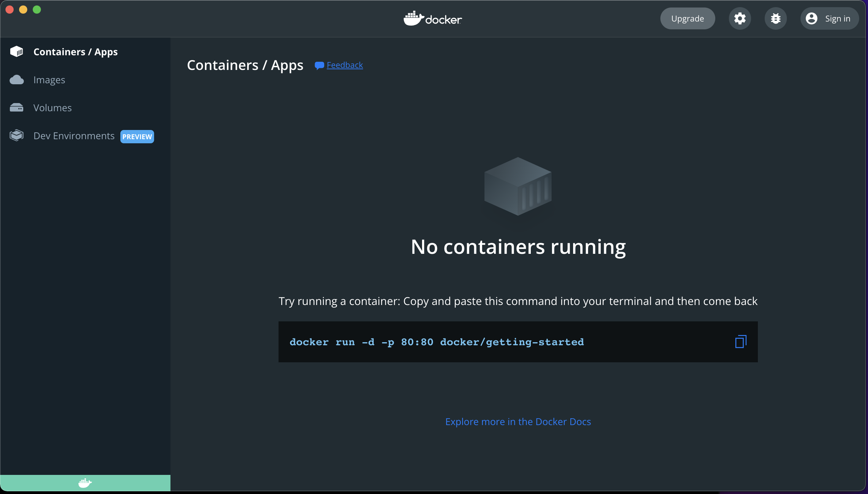Viewport: 868px width, 494px height.
Task: Click the Docker logo in the title bar
Action: (432, 18)
